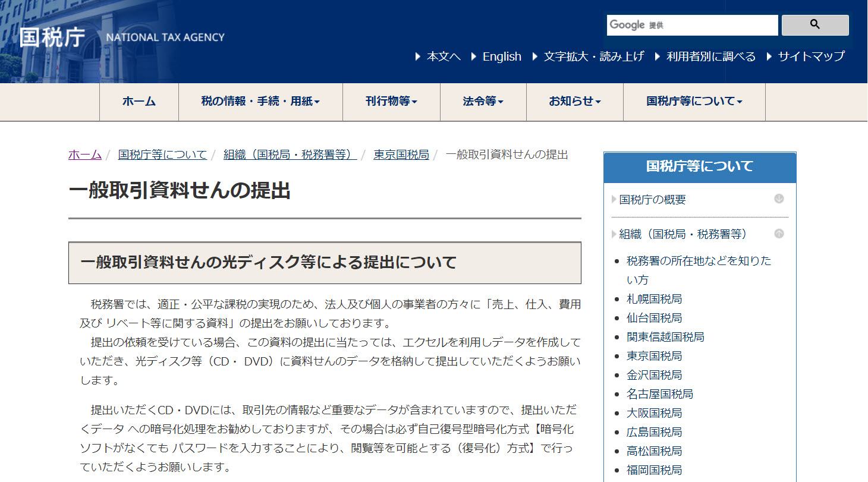Click the magnifying glass search button
Image resolution: width=868 pixels, height=482 pixels.
tap(814, 25)
